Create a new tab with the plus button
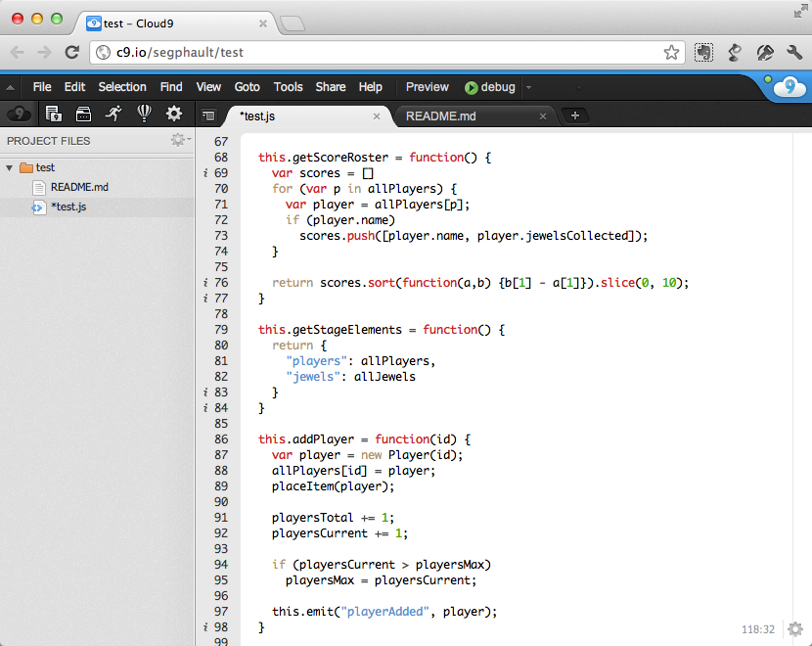This screenshot has height=646, width=812. coord(575,115)
